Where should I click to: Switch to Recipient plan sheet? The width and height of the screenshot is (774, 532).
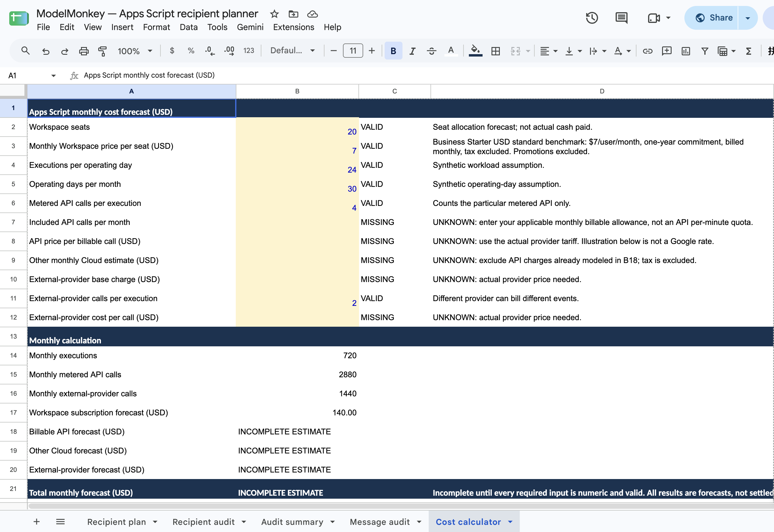(116, 522)
